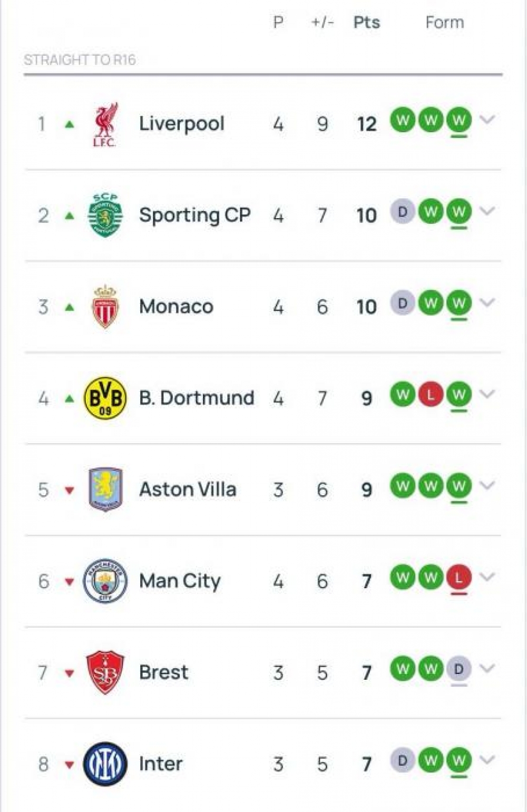Open the Aston Villa team name link

pos(188,490)
